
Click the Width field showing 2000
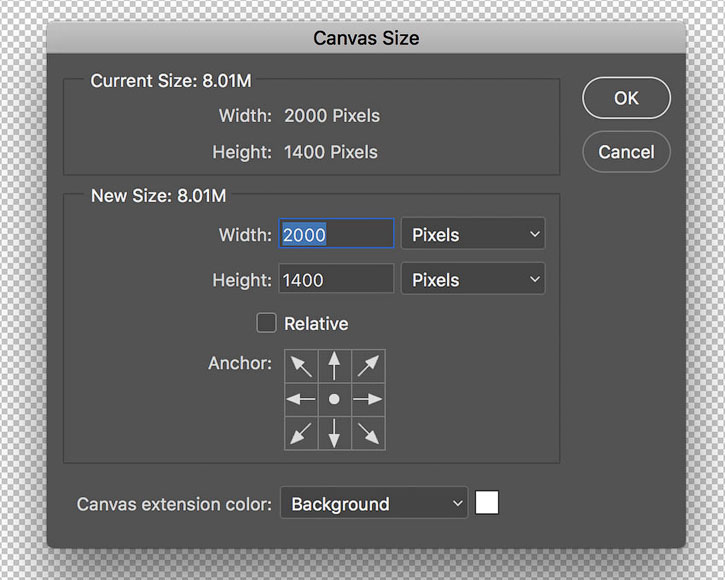click(x=336, y=234)
